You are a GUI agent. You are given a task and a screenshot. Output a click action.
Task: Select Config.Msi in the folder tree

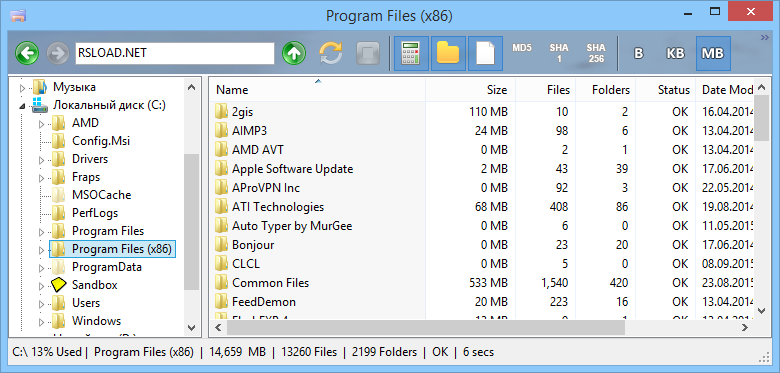[x=101, y=141]
